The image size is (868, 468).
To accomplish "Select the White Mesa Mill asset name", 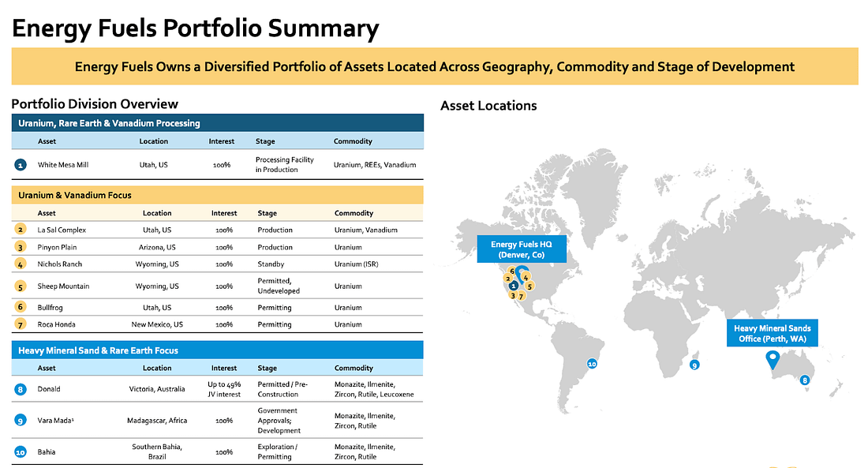I will [x=63, y=164].
